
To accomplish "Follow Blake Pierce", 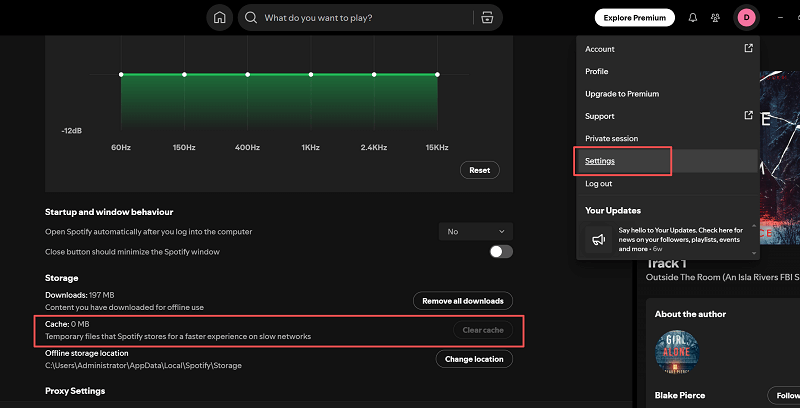I will click(786, 395).
